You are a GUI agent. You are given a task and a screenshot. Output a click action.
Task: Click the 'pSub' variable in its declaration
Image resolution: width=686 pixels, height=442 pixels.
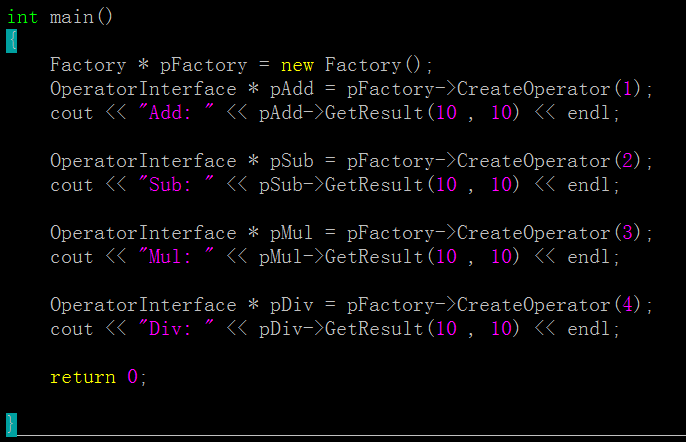click(292, 161)
